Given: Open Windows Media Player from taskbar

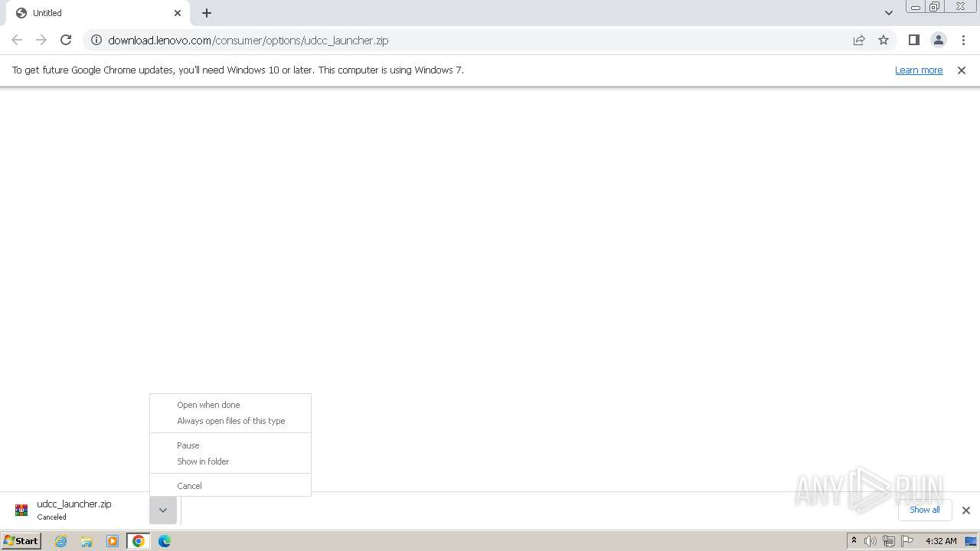Looking at the screenshot, I should pyautogui.click(x=113, y=541).
